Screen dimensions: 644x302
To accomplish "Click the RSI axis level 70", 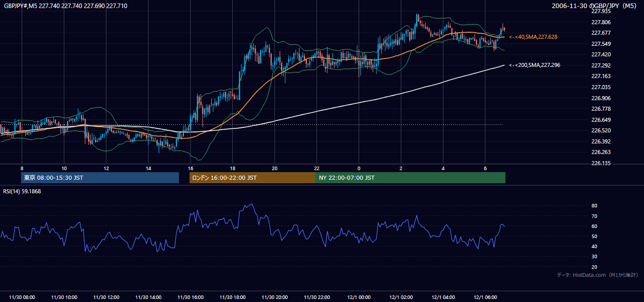I will click(594, 216).
